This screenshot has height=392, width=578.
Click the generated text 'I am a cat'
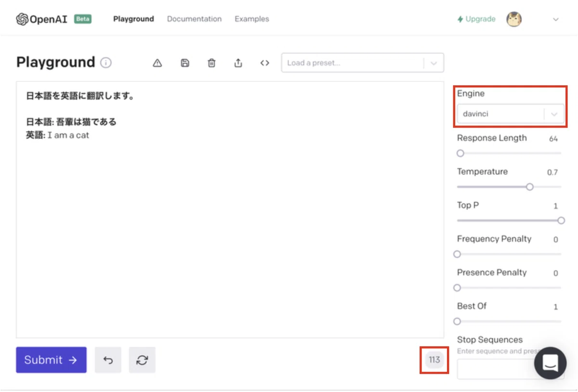tap(68, 135)
